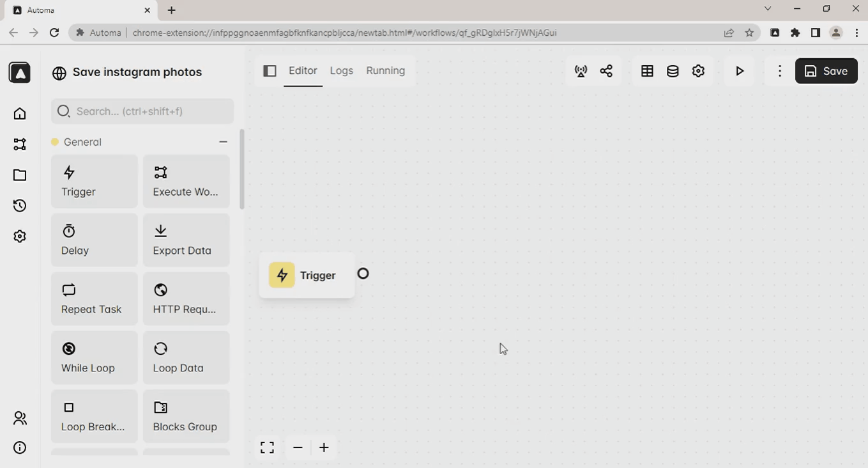Viewport: 868px width, 468px height.
Task: Switch to the Running tab
Action: click(x=386, y=71)
